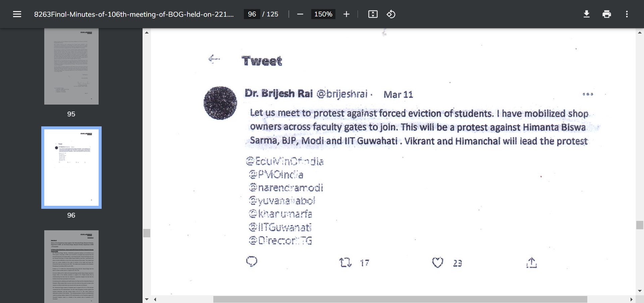Click the document scroll down arrow
Image resolution: width=644 pixels, height=303 pixels.
(640, 291)
